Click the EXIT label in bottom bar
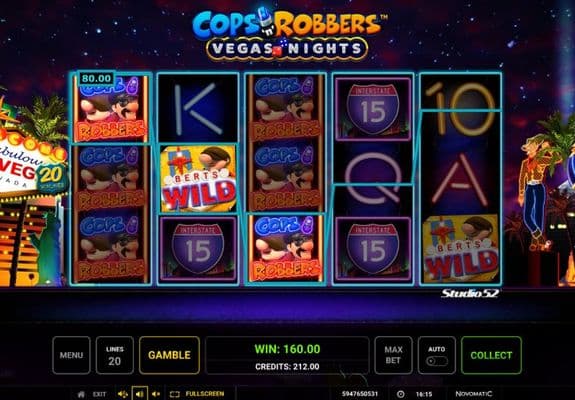 point(99,394)
